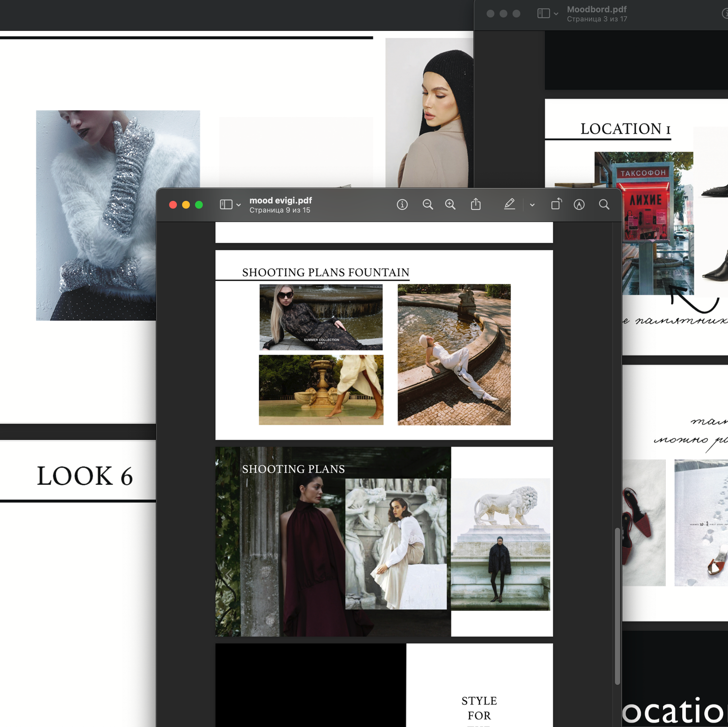Open the highlight color dropdown arrow
Screen dimensions: 728x727
(532, 205)
